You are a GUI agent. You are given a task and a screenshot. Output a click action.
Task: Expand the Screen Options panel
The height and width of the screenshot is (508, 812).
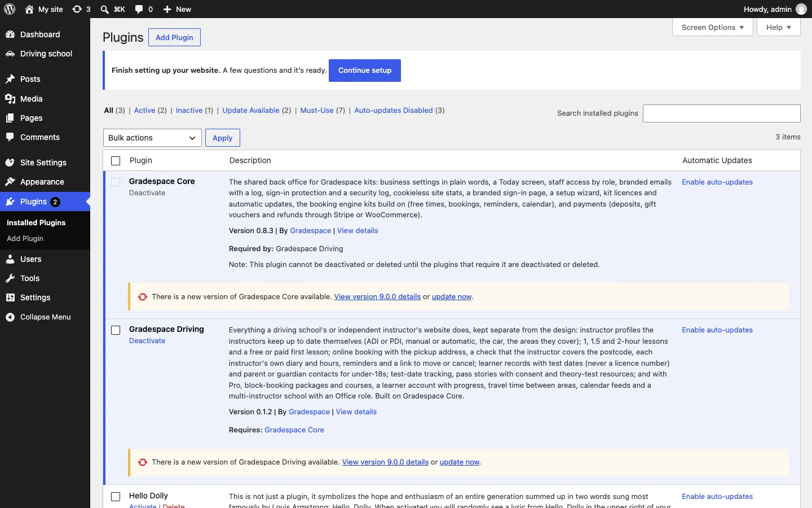[713, 27]
